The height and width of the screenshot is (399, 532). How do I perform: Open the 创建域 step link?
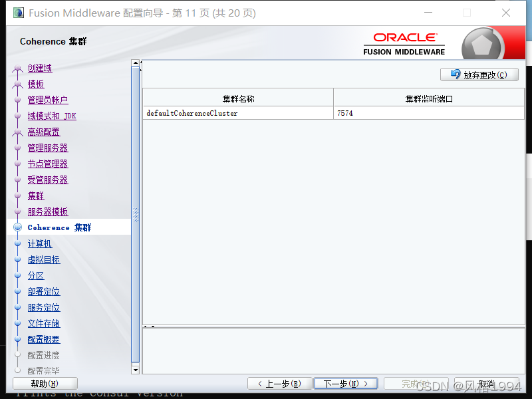click(40, 68)
